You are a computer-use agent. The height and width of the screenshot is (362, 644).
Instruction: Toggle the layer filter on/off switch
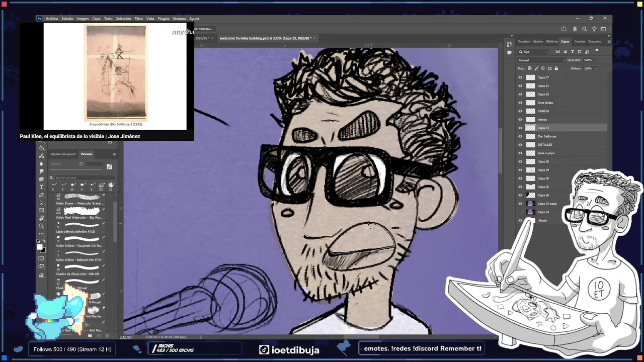[597, 51]
